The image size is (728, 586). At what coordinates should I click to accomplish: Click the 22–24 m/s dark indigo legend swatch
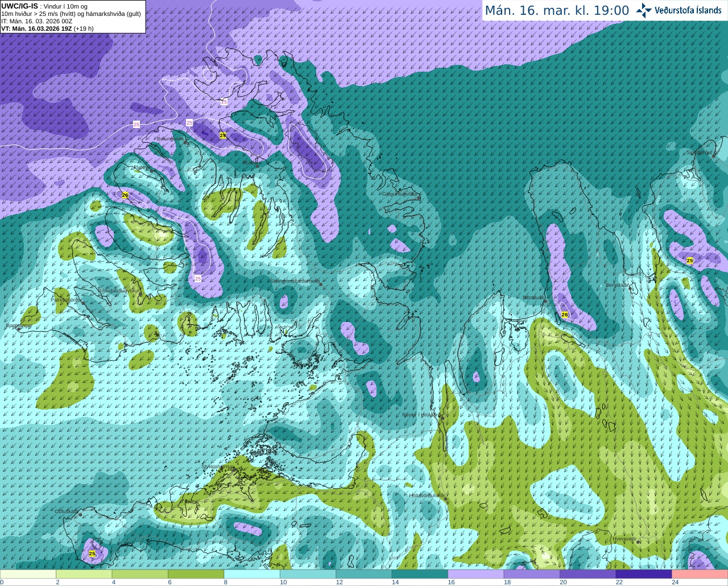point(644,574)
